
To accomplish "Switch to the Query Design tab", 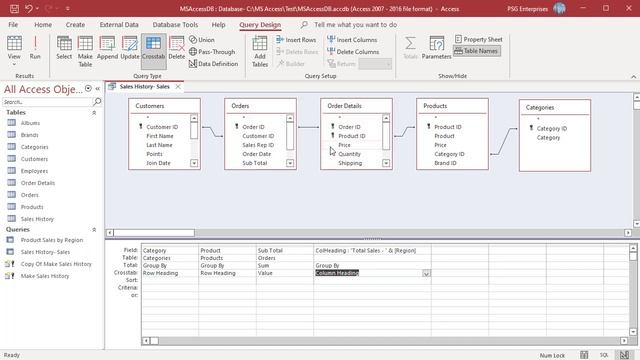I will (260, 24).
